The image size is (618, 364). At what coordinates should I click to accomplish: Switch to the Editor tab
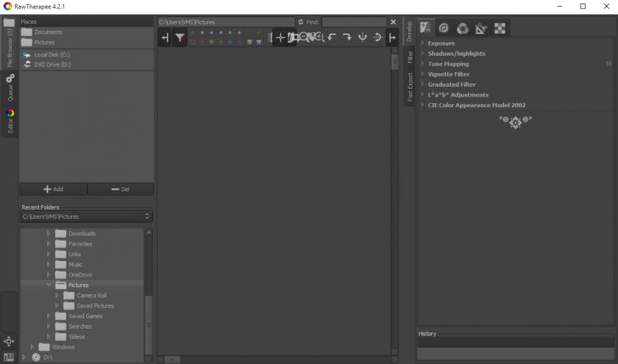click(x=10, y=122)
